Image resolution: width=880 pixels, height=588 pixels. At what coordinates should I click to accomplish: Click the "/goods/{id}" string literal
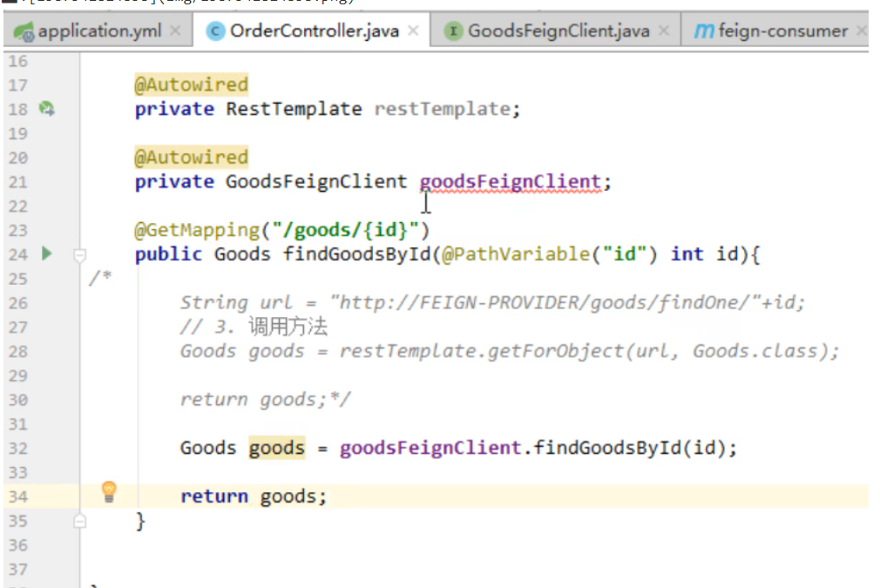[345, 230]
